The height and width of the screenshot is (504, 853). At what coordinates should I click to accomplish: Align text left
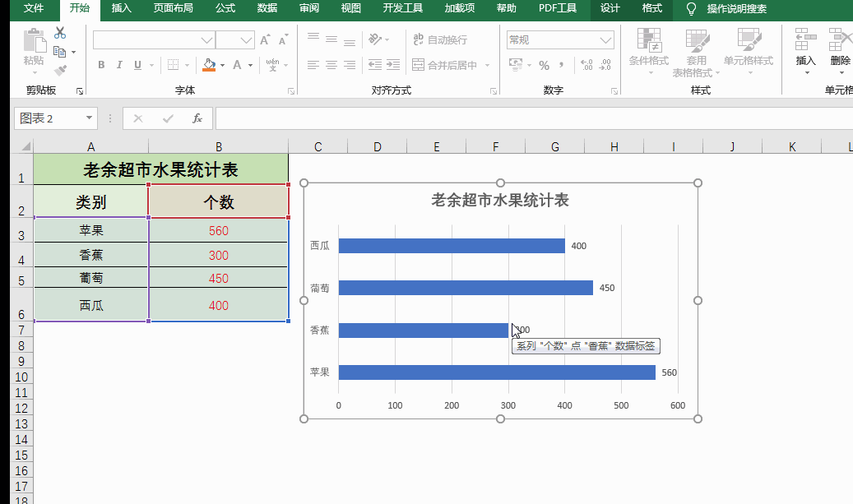pyautogui.click(x=313, y=65)
